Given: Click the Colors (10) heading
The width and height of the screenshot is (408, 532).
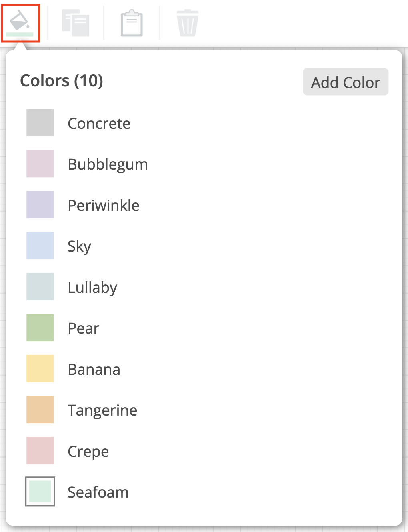Looking at the screenshot, I should (61, 81).
